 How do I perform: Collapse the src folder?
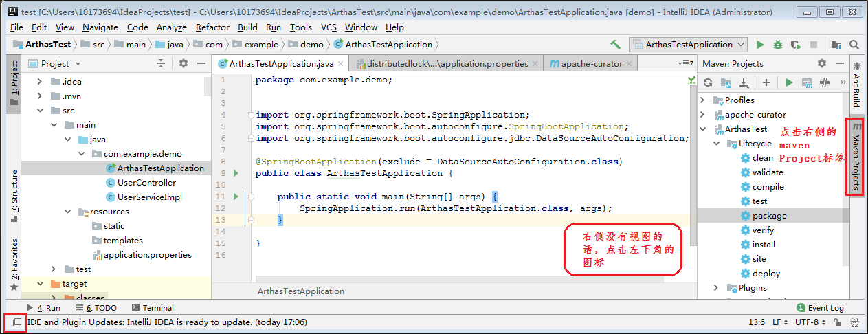point(40,111)
